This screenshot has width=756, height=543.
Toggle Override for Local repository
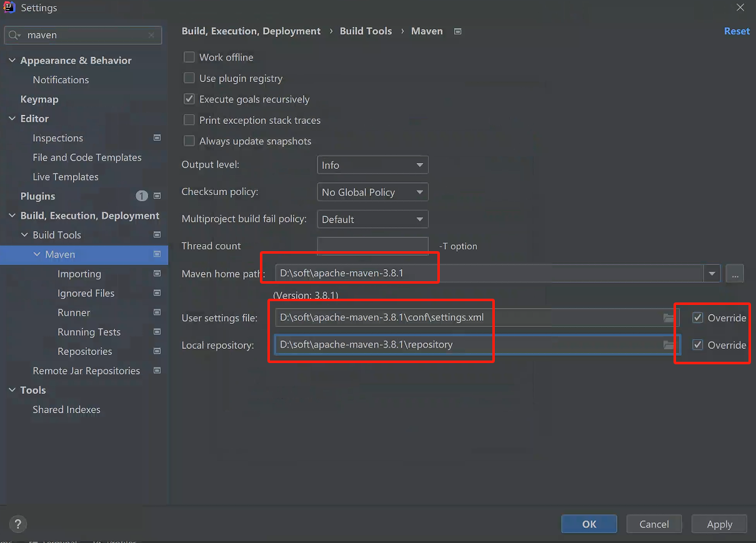(x=698, y=345)
